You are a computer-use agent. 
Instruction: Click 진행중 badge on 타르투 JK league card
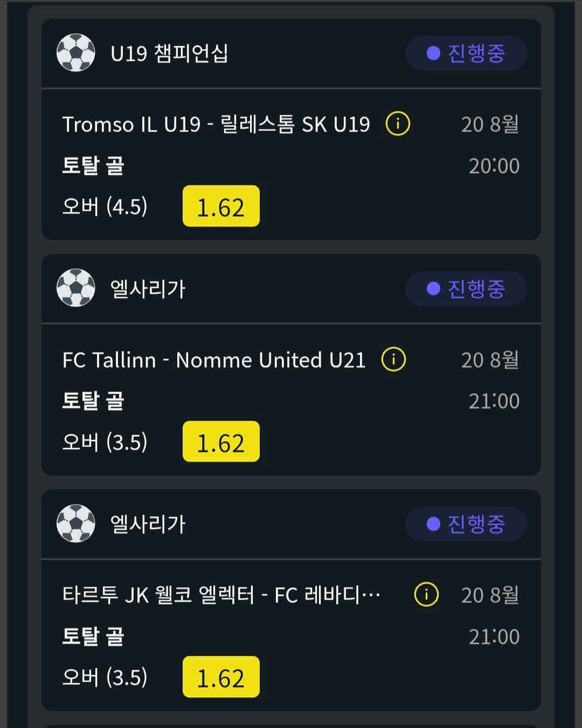466,524
